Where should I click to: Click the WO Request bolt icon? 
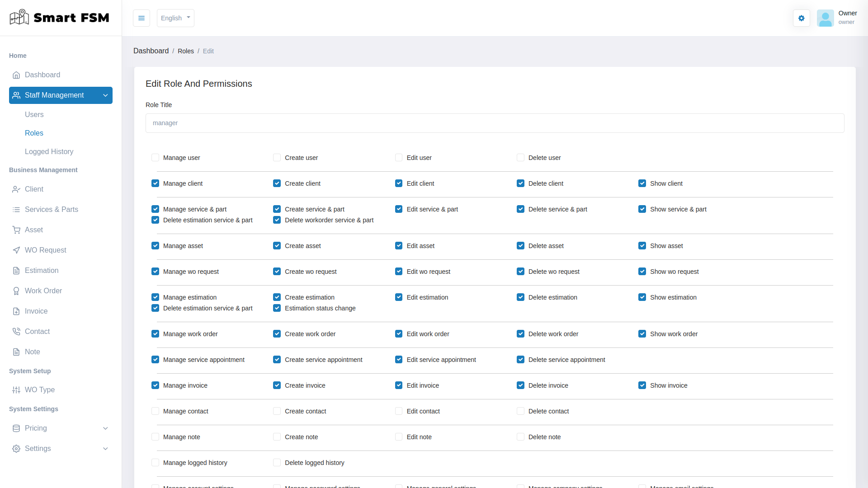[x=16, y=250]
